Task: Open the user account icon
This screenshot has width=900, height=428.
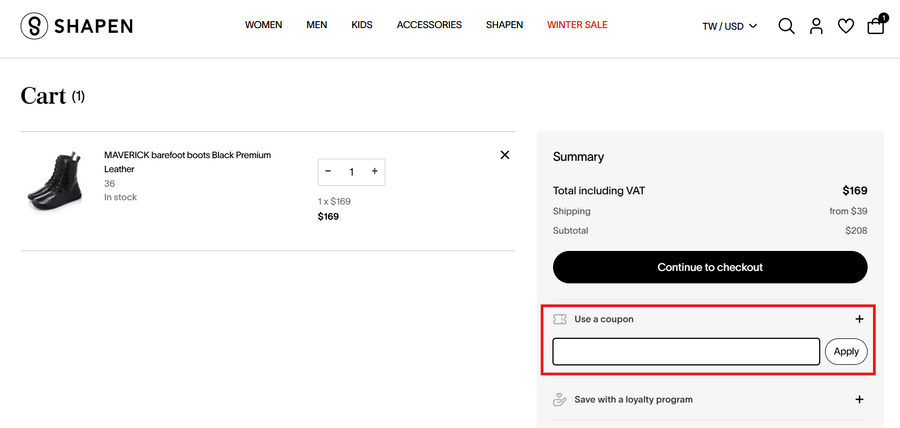Action: coord(816,26)
